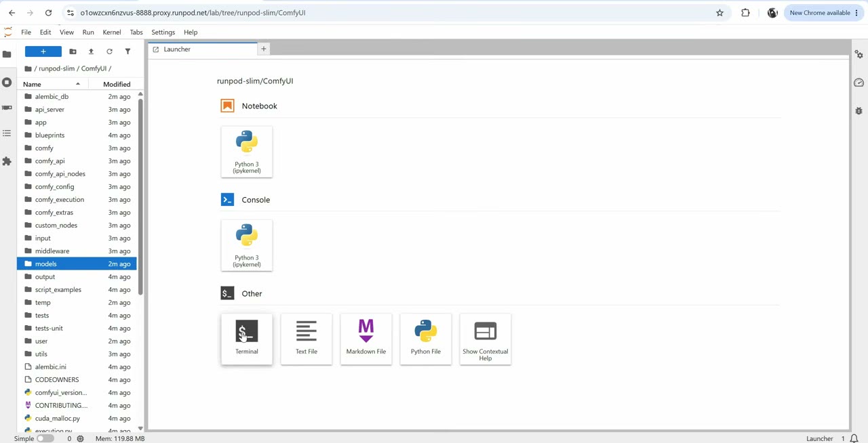This screenshot has width=868, height=443.
Task: Open a Python 3 Notebook from launcher
Action: [x=247, y=152]
